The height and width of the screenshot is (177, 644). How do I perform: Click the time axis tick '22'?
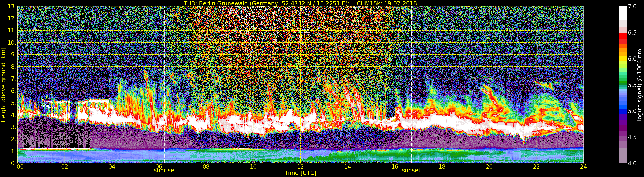[x=536, y=167]
